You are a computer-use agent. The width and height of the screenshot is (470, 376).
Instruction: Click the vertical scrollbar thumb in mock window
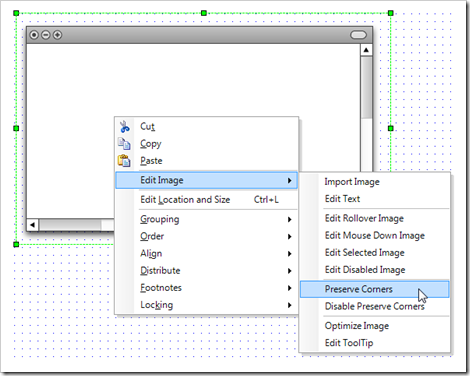[x=366, y=87]
